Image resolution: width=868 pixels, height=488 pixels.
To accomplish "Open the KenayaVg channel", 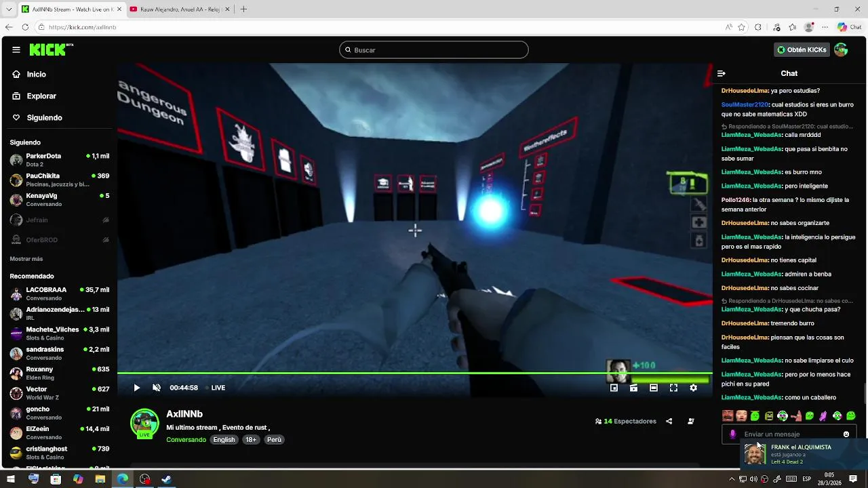I will pyautogui.click(x=60, y=199).
